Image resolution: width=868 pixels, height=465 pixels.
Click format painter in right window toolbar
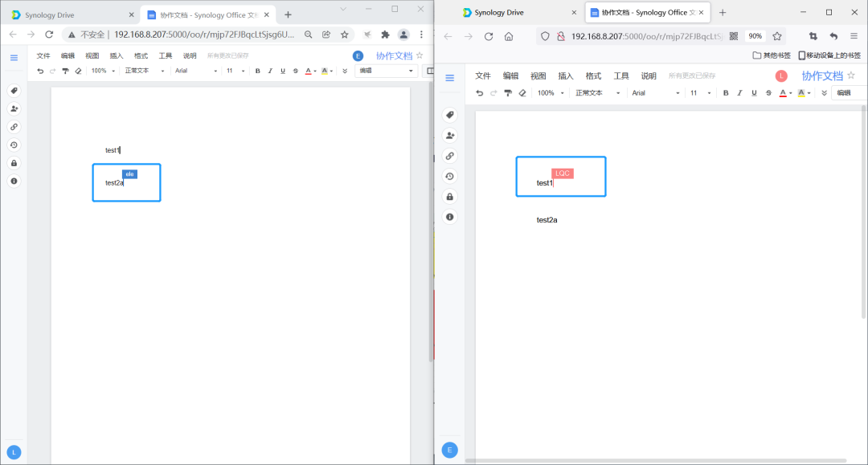pyautogui.click(x=508, y=93)
